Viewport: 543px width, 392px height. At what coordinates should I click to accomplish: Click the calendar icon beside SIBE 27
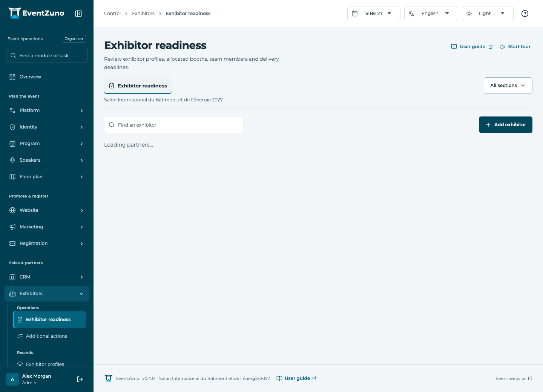355,14
